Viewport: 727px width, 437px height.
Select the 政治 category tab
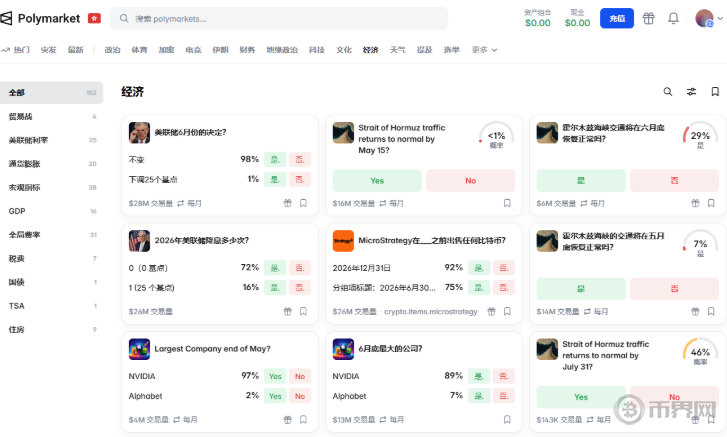(x=112, y=50)
